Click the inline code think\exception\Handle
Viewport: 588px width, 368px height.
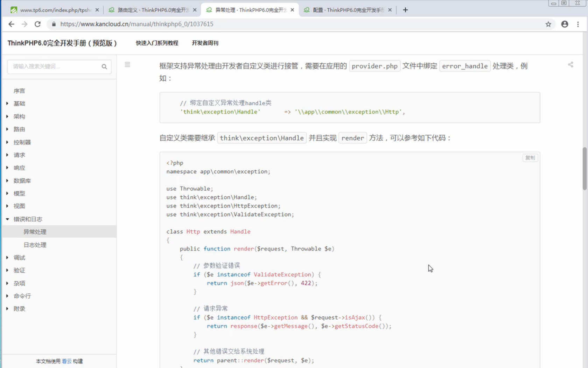262,138
